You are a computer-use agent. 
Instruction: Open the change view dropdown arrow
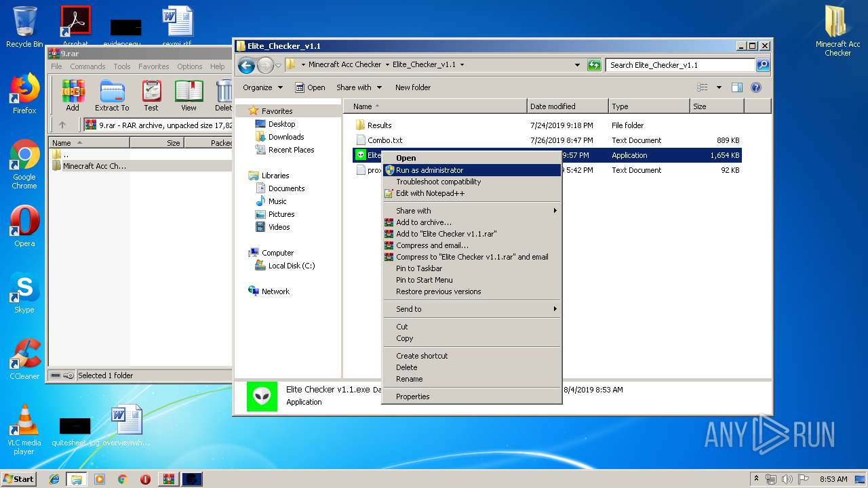(719, 87)
